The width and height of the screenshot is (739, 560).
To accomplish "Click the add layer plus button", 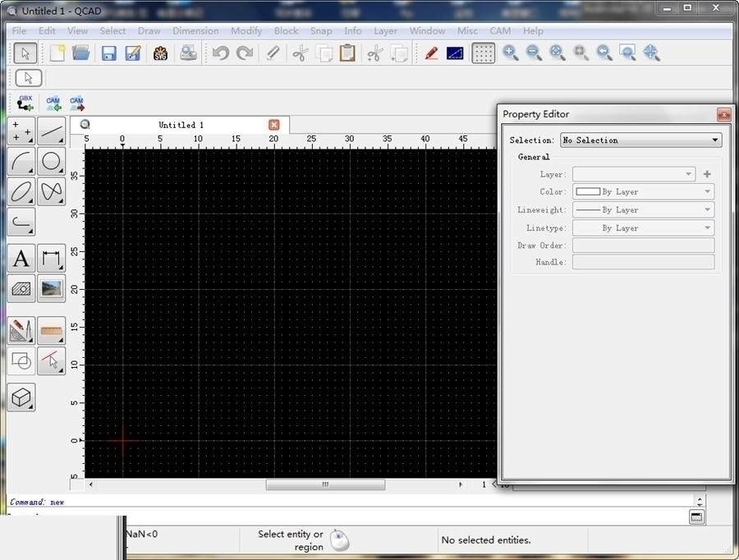I will [x=707, y=174].
